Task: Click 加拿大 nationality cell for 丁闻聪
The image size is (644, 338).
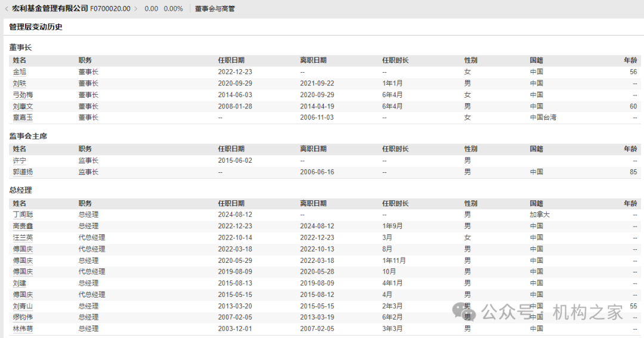Action: (540, 215)
